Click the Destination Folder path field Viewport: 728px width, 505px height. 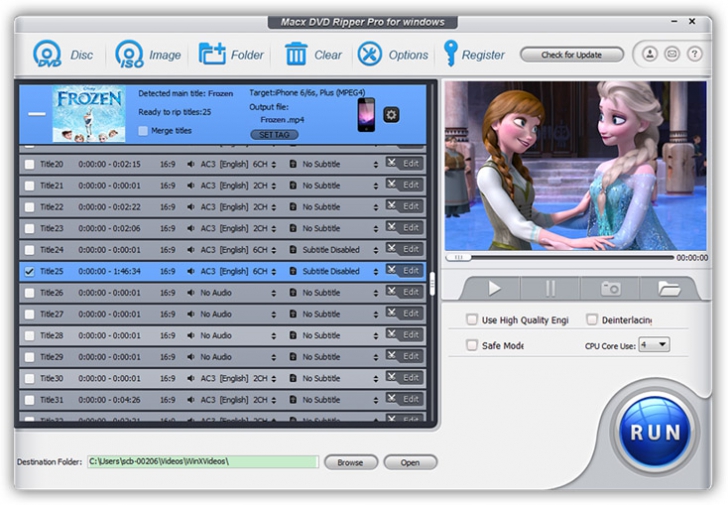click(x=203, y=461)
